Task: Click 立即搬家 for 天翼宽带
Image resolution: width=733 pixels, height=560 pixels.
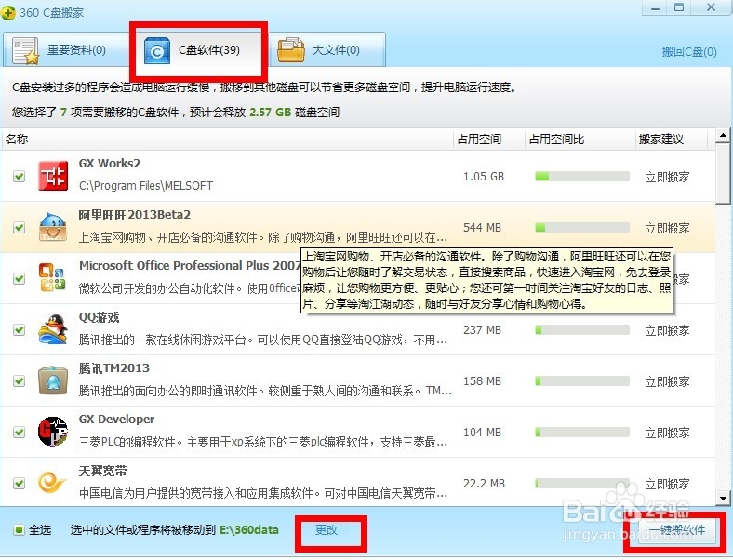Action: pos(667,484)
